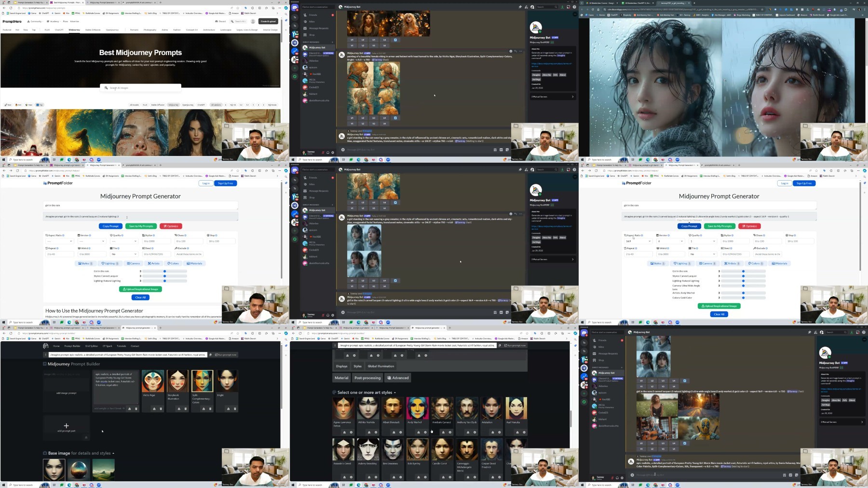Click Windows Start icon in the PromptHero window

click(3, 160)
